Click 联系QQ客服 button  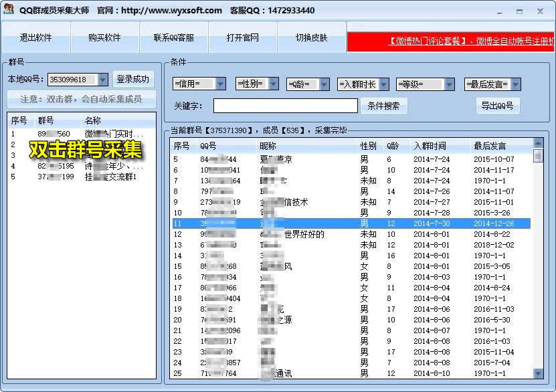pos(174,37)
